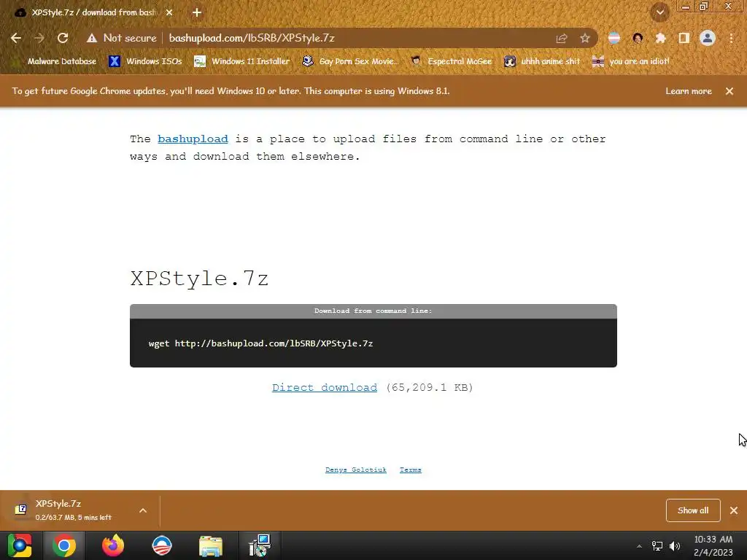Click the Not secure warning icon

(x=92, y=38)
